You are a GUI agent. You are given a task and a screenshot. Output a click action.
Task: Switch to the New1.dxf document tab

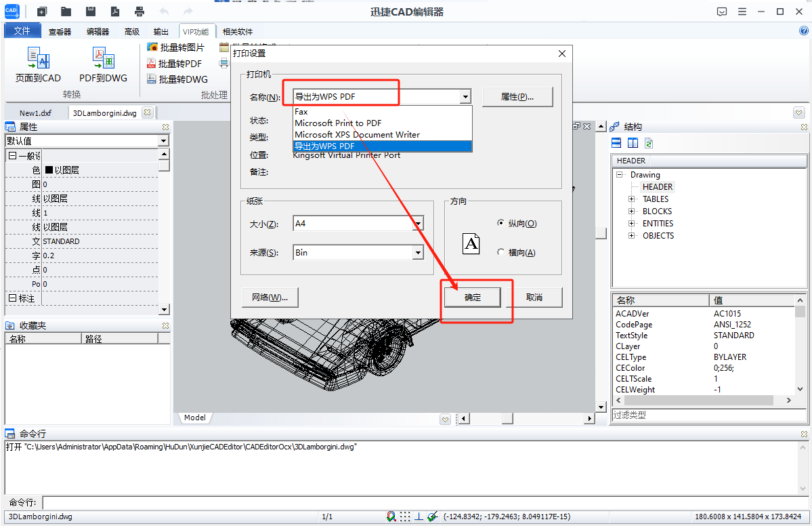35,113
